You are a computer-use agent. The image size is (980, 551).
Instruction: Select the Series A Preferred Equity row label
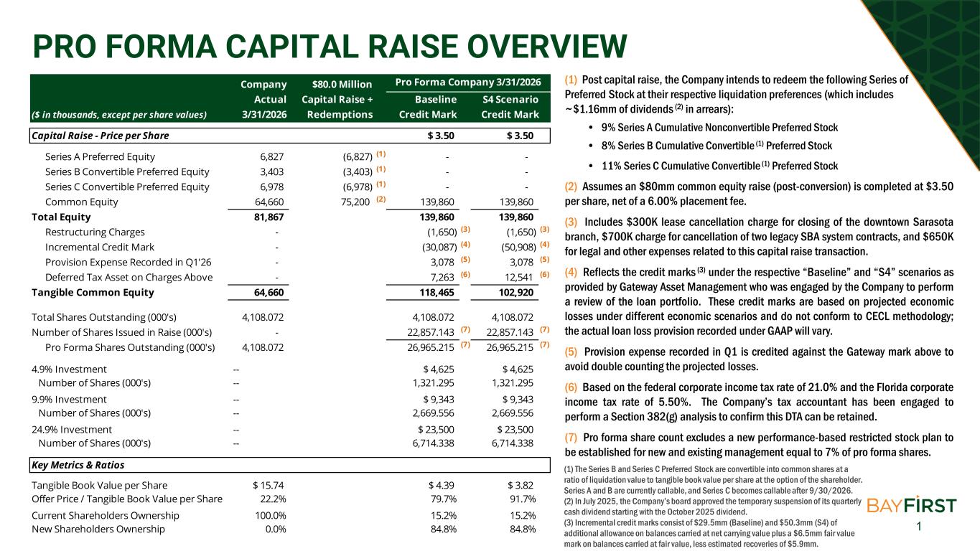coord(100,156)
